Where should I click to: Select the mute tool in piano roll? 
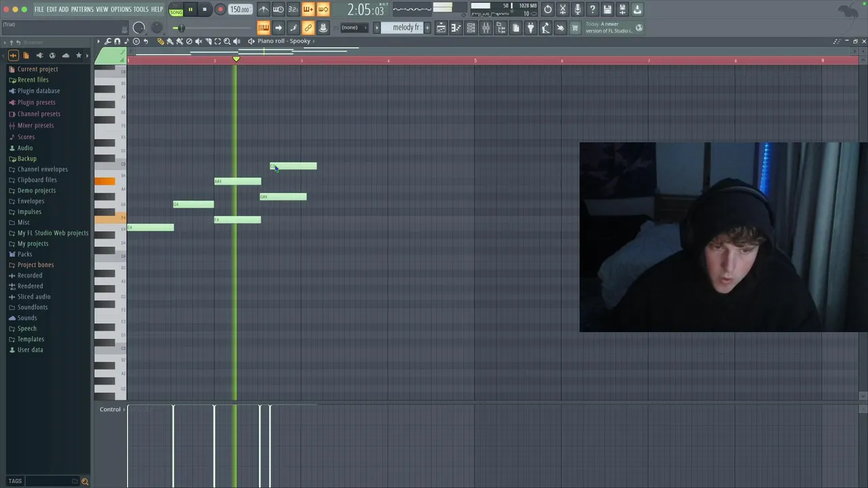199,41
